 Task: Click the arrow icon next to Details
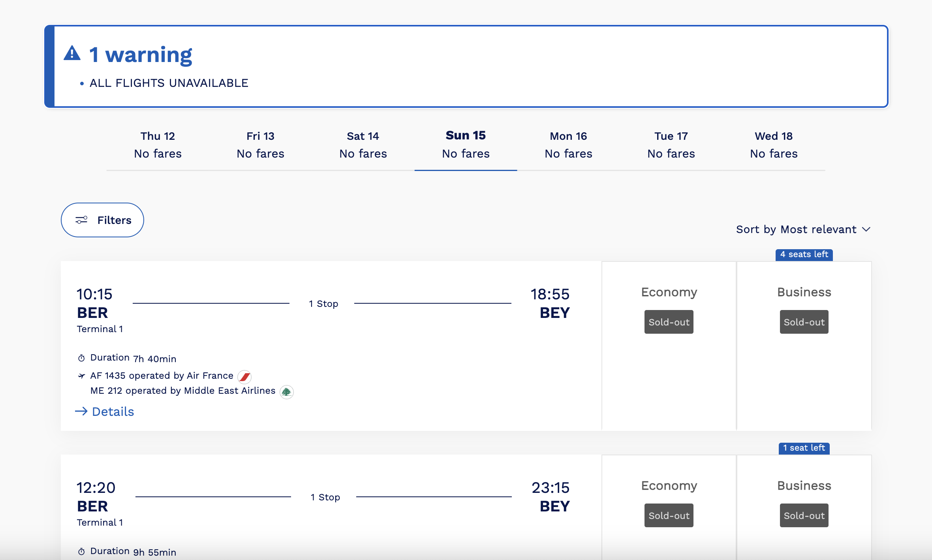click(81, 412)
